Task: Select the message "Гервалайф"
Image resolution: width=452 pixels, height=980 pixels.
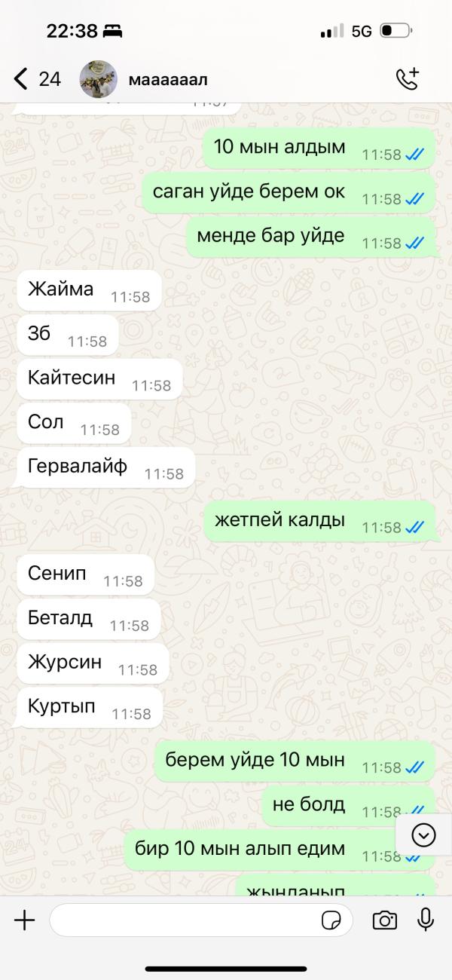Action: pos(105,467)
